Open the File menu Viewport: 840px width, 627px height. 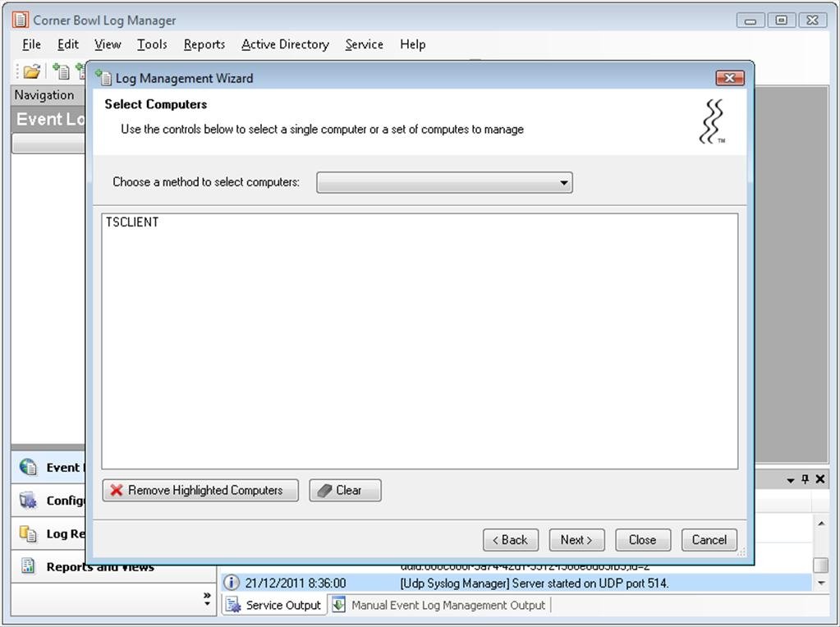31,44
